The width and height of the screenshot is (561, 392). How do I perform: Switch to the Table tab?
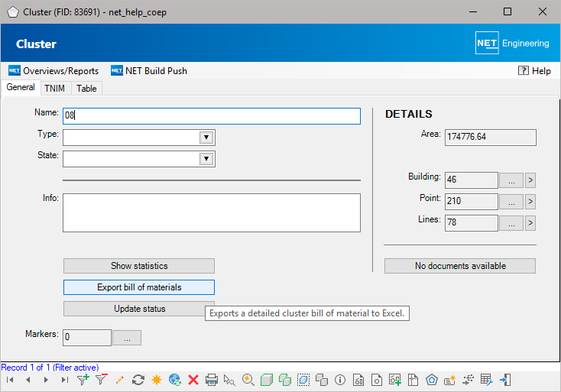(x=86, y=89)
